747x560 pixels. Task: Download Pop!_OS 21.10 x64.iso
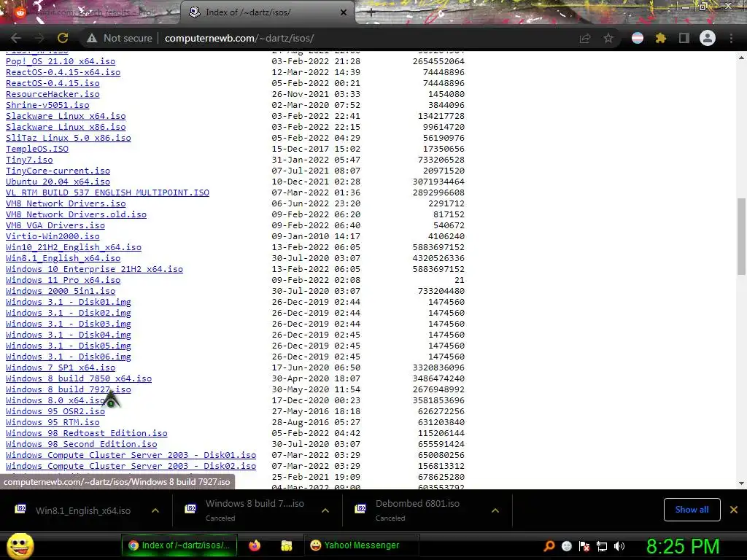(61, 61)
